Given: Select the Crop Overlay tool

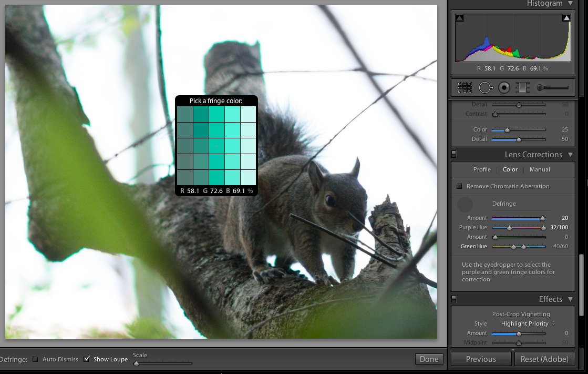Looking at the screenshot, I should click(465, 88).
